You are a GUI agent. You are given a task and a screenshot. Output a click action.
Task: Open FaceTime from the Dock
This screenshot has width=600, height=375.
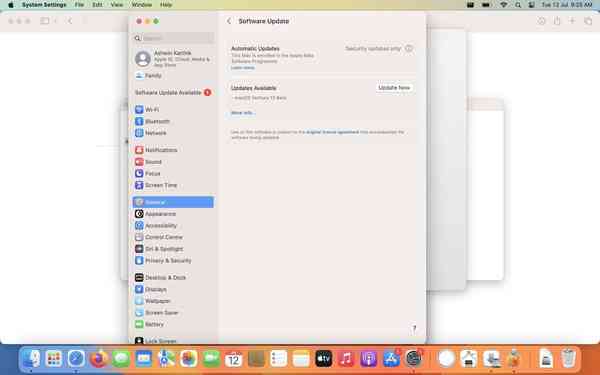point(211,359)
